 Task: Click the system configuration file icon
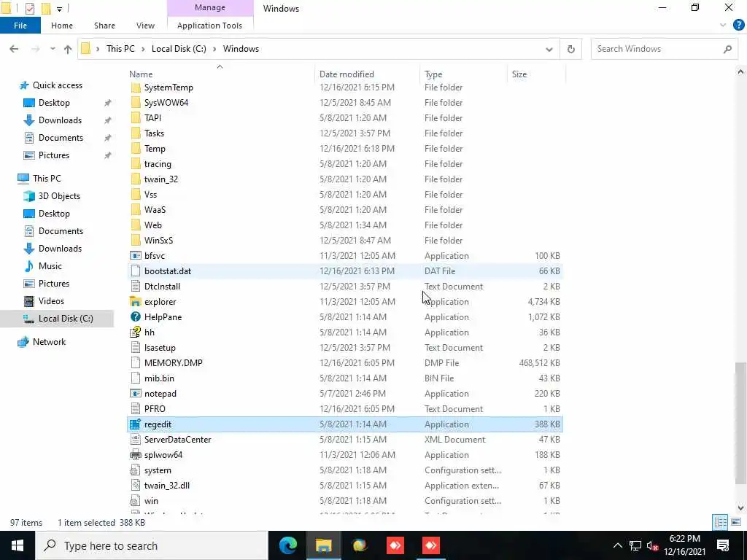(136, 470)
